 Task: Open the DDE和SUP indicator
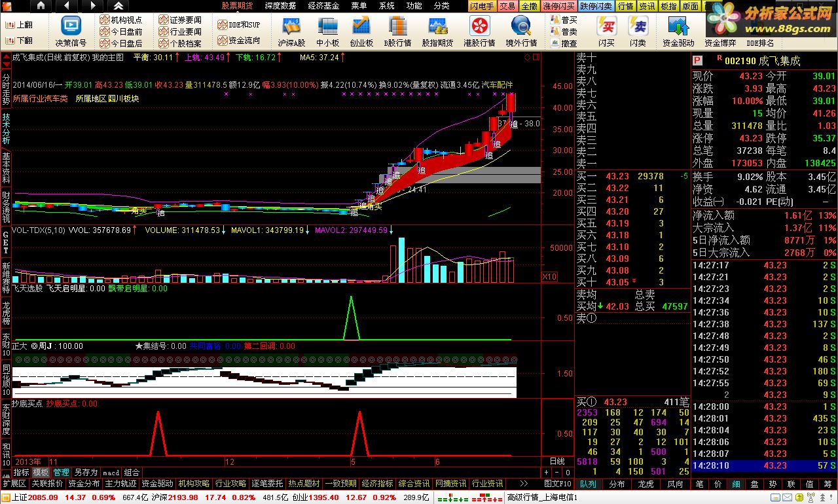click(239, 24)
